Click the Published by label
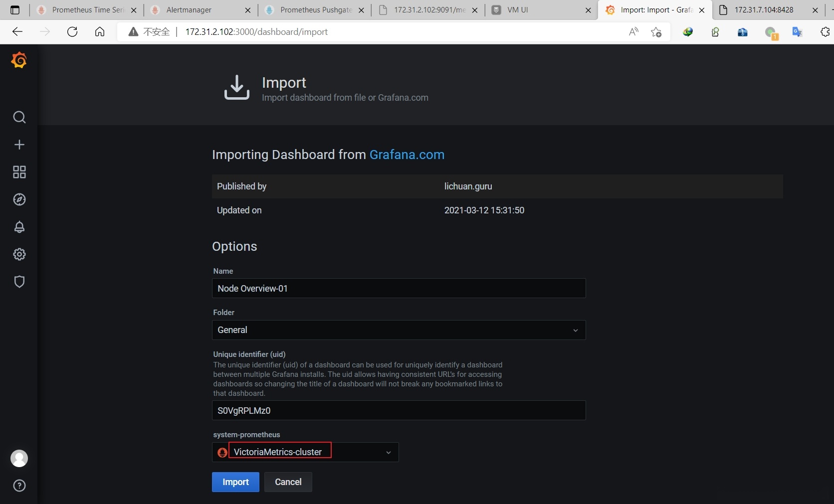The width and height of the screenshot is (834, 504). coord(241,186)
